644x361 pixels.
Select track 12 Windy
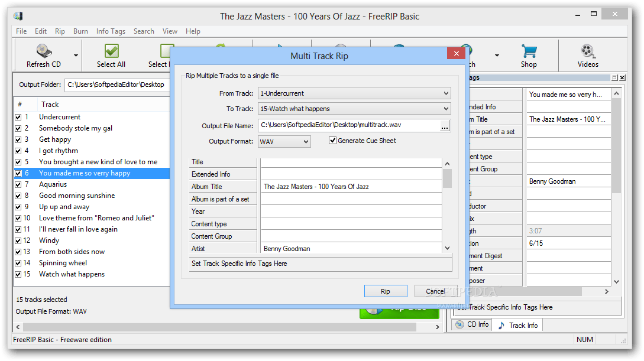point(49,240)
